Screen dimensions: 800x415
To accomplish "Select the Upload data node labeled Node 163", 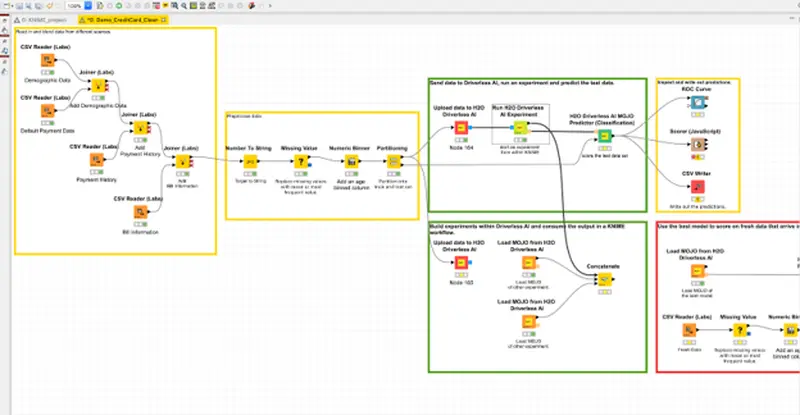I will pyautogui.click(x=461, y=262).
